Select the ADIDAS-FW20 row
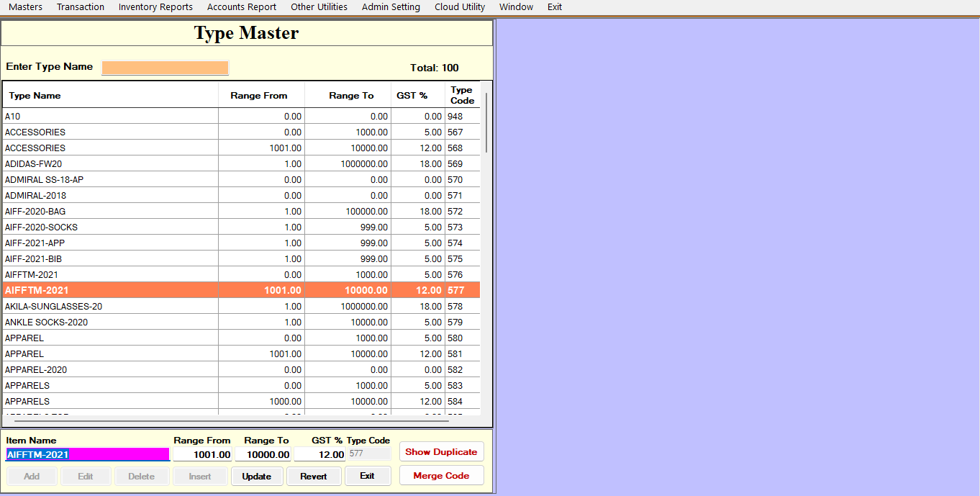This screenshot has width=980, height=496. pyautogui.click(x=108, y=164)
